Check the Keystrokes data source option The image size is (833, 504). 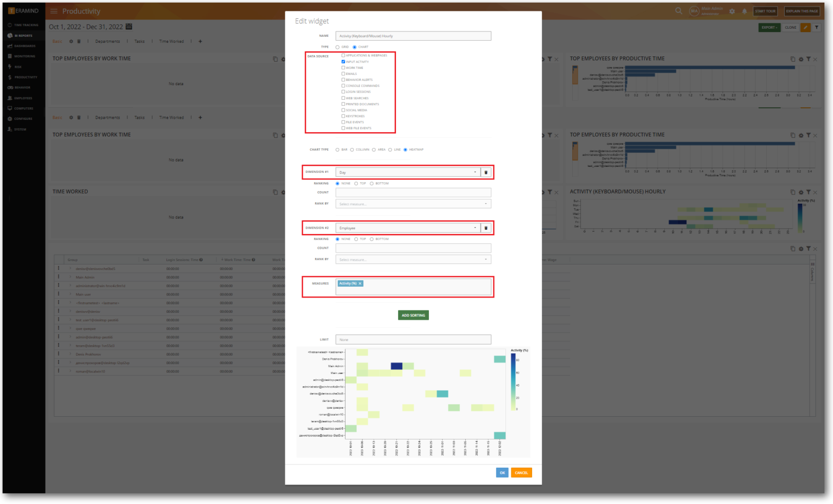pos(342,116)
